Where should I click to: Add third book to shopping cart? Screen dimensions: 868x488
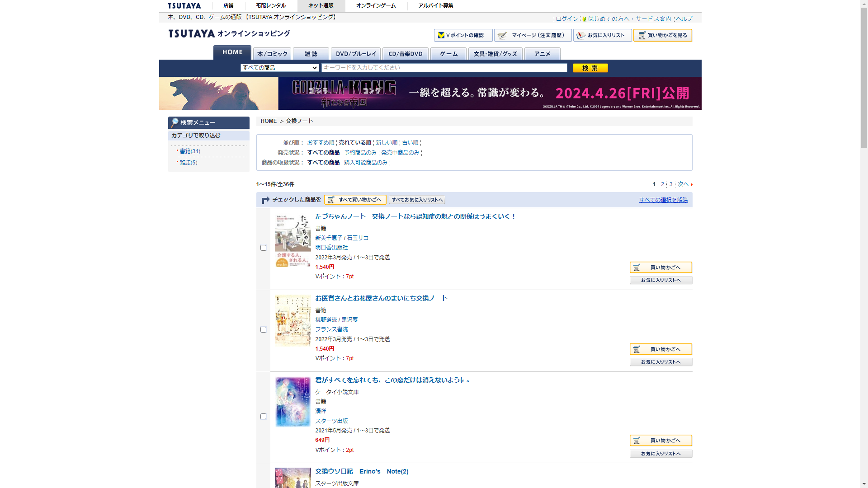[x=660, y=441]
